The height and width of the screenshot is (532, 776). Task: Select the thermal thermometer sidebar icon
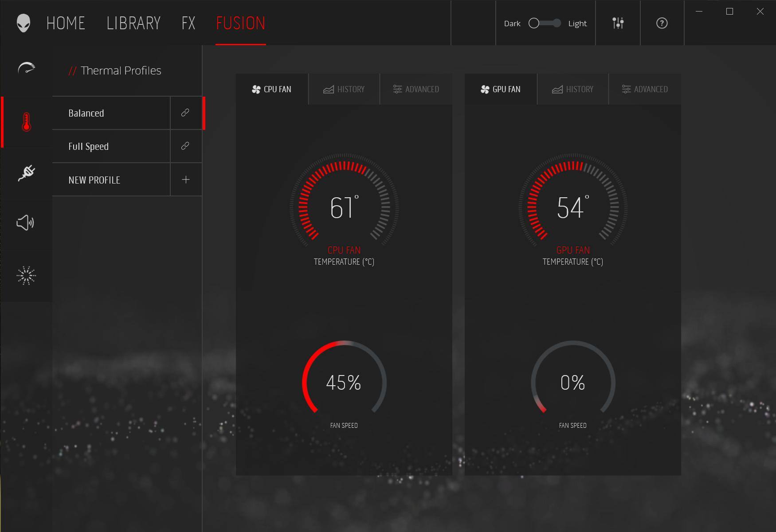(x=26, y=122)
